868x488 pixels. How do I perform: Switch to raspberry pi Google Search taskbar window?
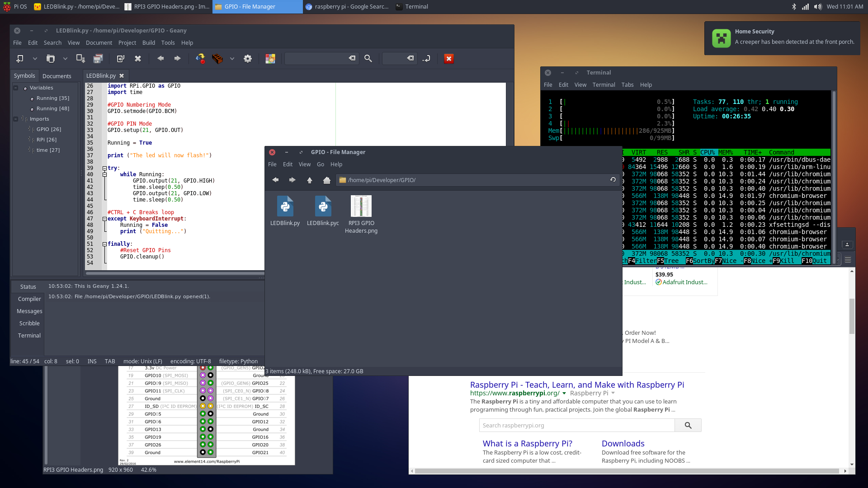point(347,7)
